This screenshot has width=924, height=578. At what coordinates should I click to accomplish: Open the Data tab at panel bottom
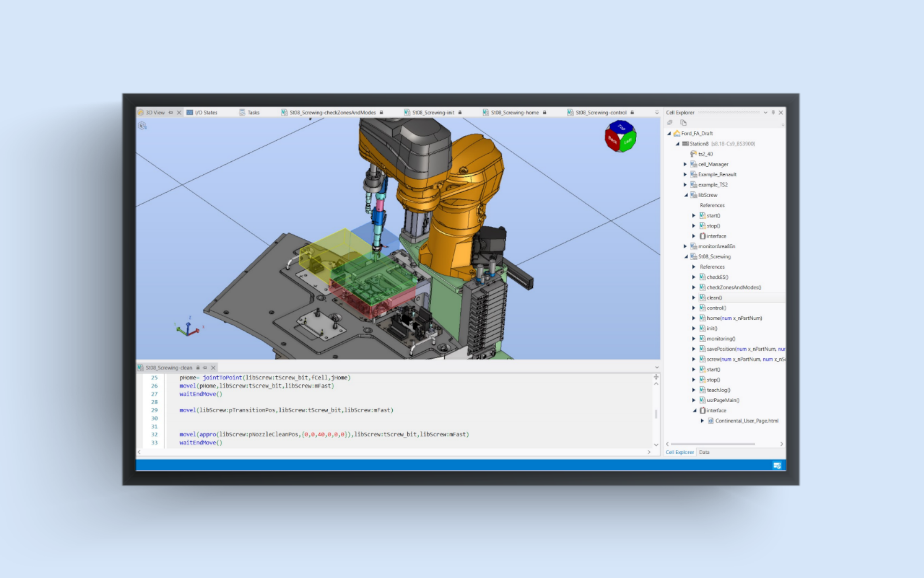point(704,452)
